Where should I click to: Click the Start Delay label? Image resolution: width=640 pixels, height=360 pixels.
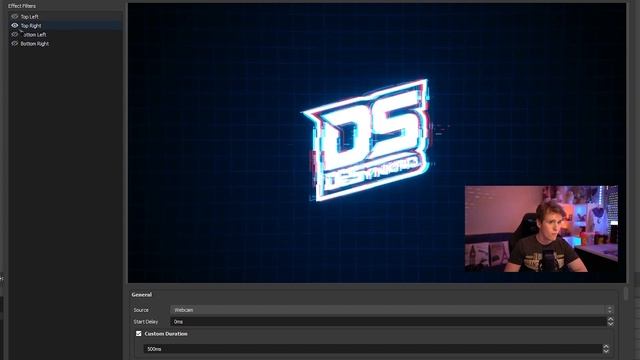click(x=146, y=322)
